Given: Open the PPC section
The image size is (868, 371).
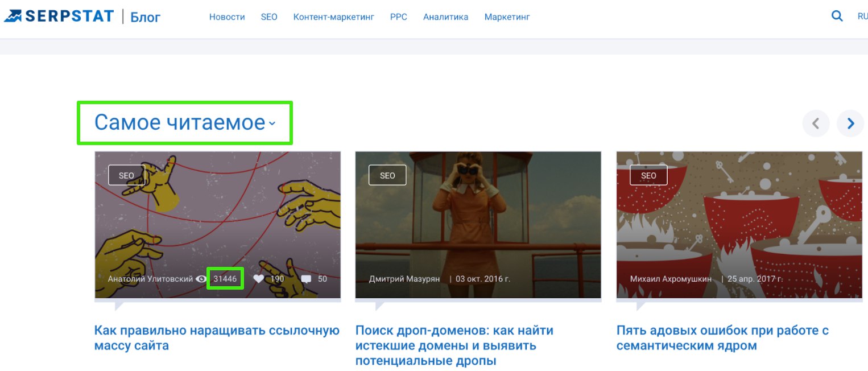Looking at the screenshot, I should (399, 17).
